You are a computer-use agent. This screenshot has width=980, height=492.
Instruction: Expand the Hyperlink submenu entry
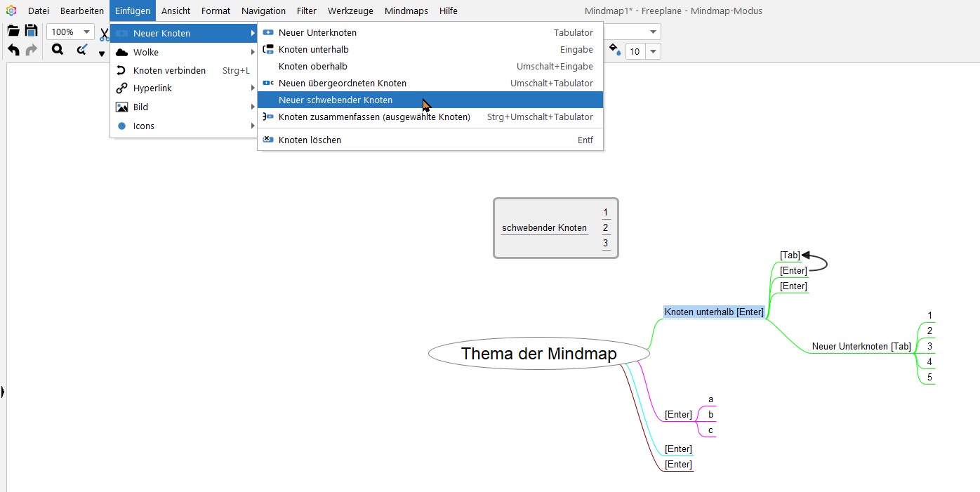[185, 88]
